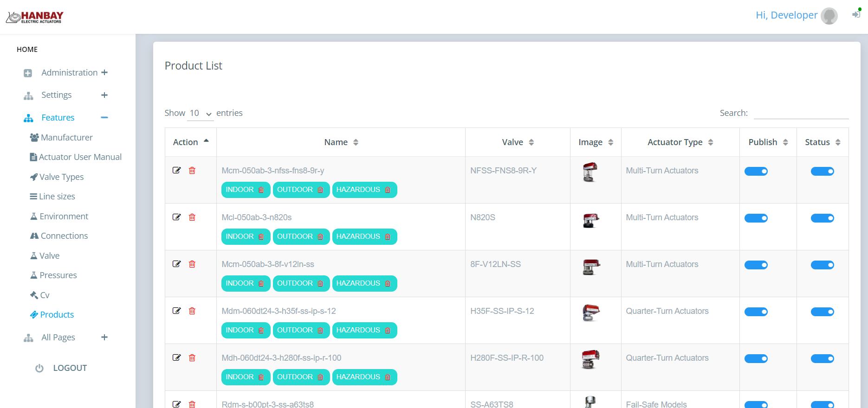
Task: Click Hi, Developer greeting link
Action: pyautogui.click(x=786, y=15)
